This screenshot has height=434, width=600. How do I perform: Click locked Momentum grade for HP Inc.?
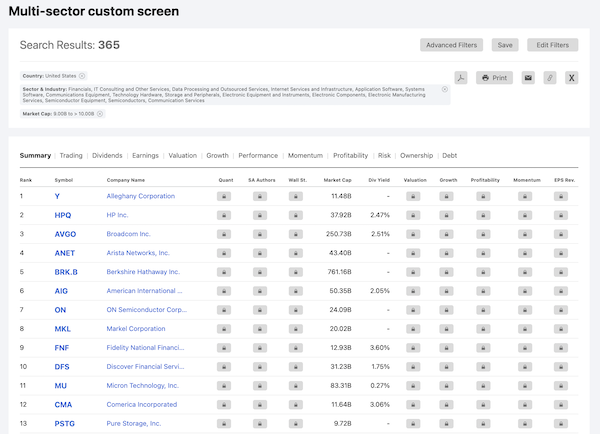[x=525, y=215]
